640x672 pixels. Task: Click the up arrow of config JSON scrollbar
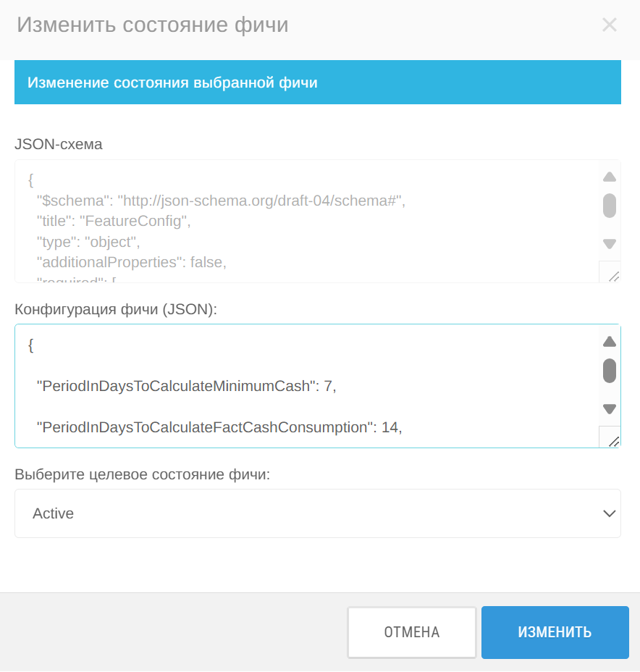pos(609,342)
